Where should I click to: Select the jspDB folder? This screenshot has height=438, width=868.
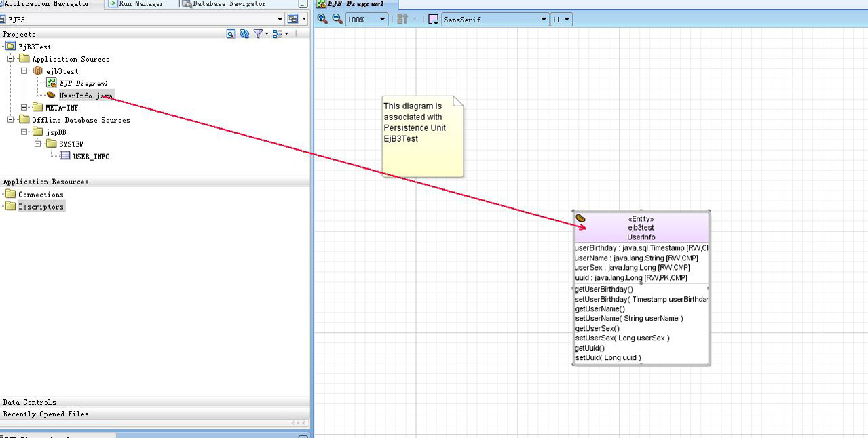coord(56,132)
